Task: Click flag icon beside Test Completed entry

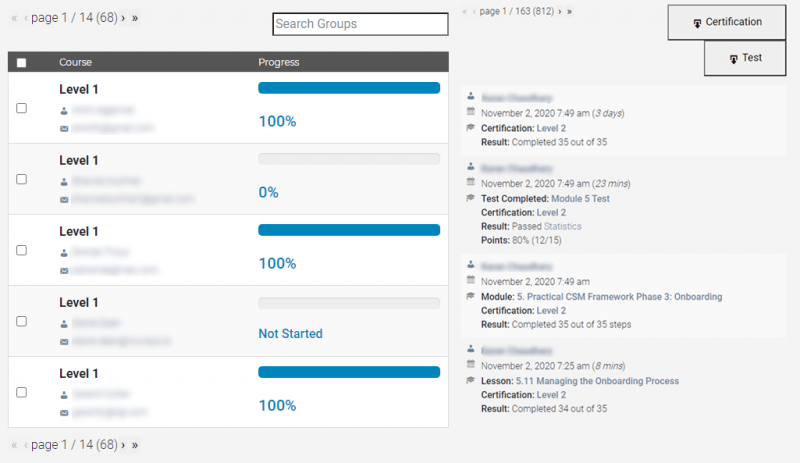Action: (471, 199)
